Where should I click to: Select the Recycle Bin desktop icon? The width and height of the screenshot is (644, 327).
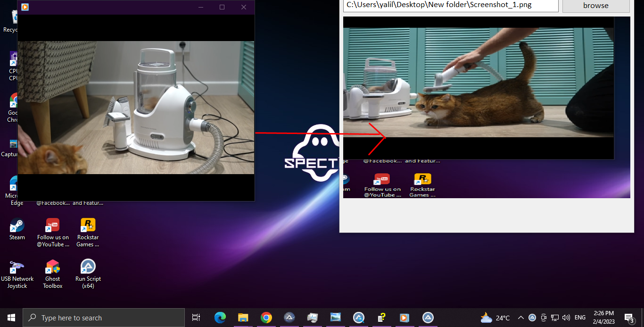[x=10, y=21]
